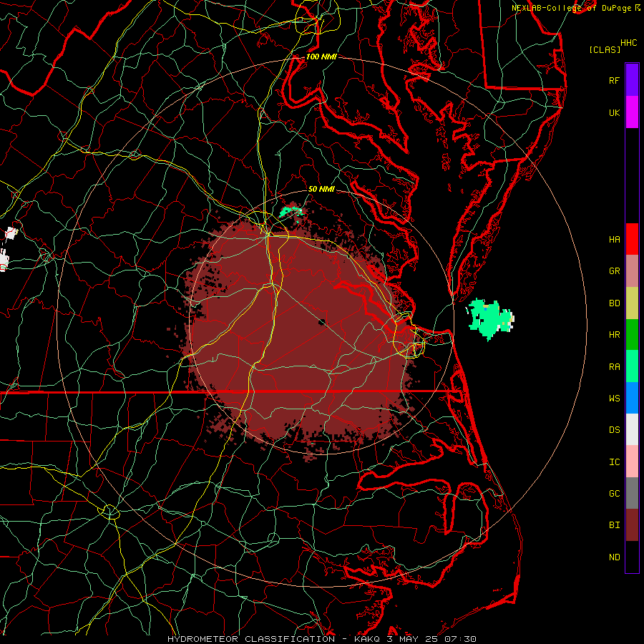Click the BD yellow legend swatch
This screenshot has height=644, width=644.
click(632, 303)
